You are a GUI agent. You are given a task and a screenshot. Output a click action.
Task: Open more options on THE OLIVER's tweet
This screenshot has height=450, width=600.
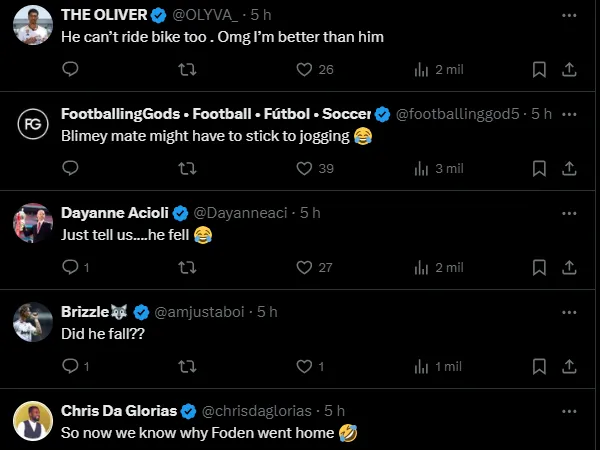coord(569,16)
